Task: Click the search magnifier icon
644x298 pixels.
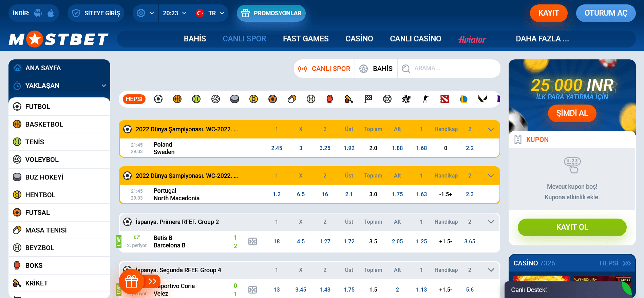Action: pyautogui.click(x=406, y=69)
